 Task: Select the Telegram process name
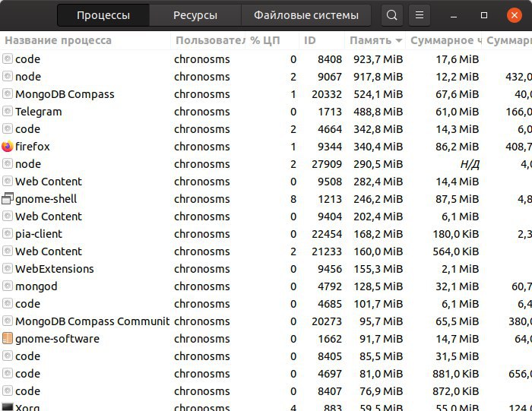click(39, 112)
